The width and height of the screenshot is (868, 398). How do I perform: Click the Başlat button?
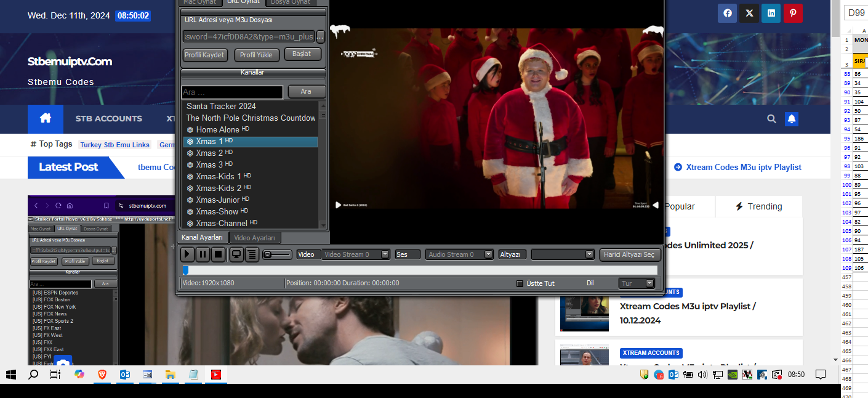[x=302, y=54]
